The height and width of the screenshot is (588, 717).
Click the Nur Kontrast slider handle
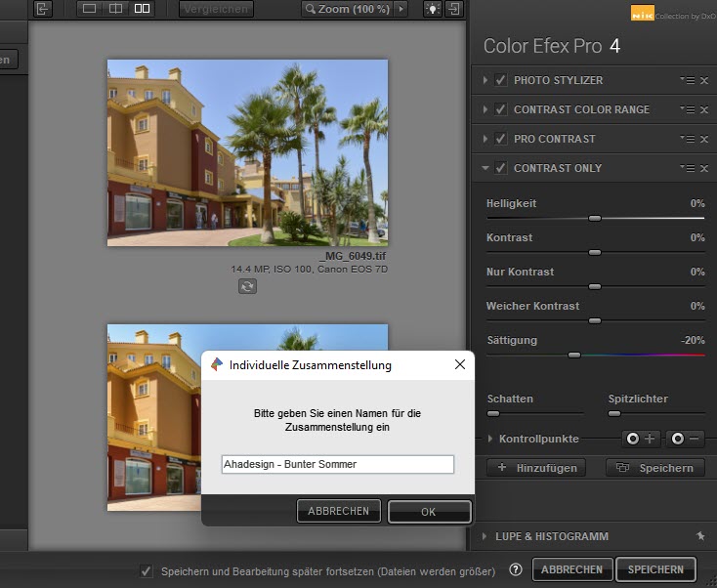[595, 287]
